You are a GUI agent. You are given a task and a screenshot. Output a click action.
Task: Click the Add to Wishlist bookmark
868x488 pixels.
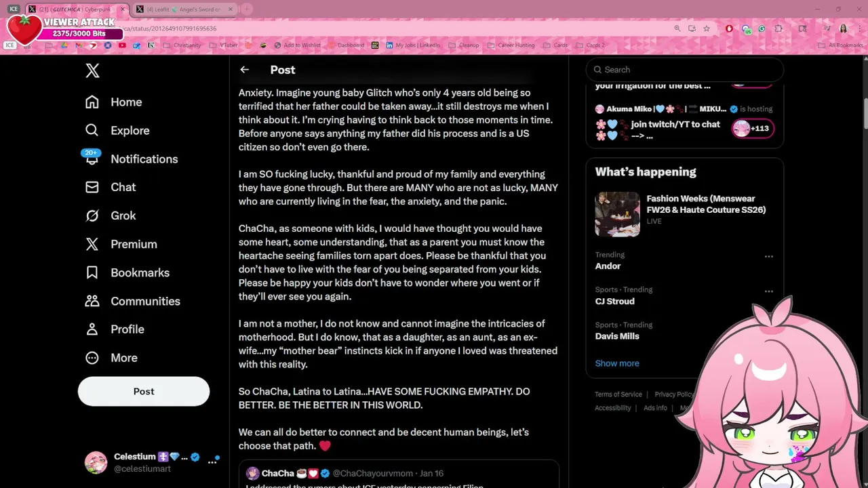click(x=296, y=45)
